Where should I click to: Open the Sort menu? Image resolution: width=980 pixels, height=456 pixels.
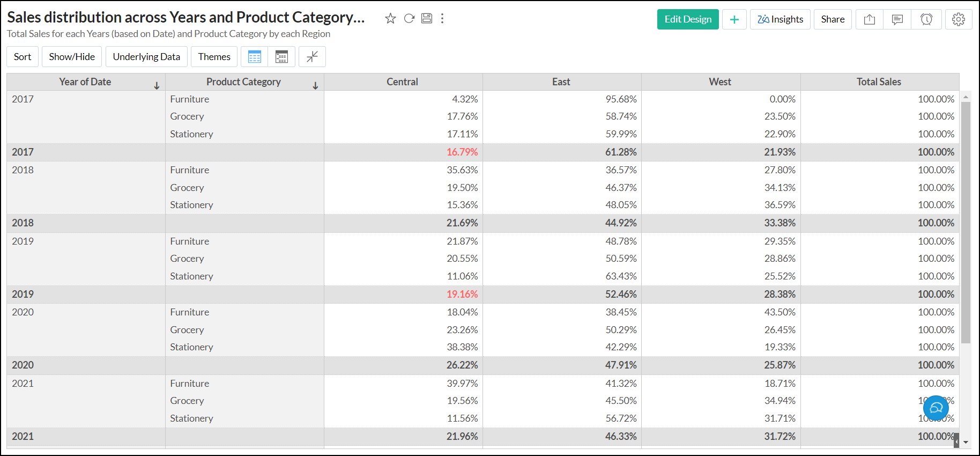point(23,57)
